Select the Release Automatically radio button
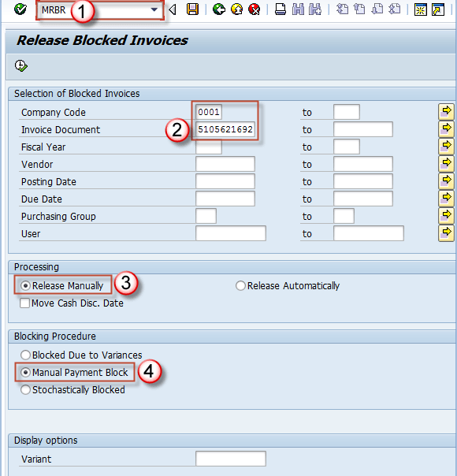 click(240, 285)
